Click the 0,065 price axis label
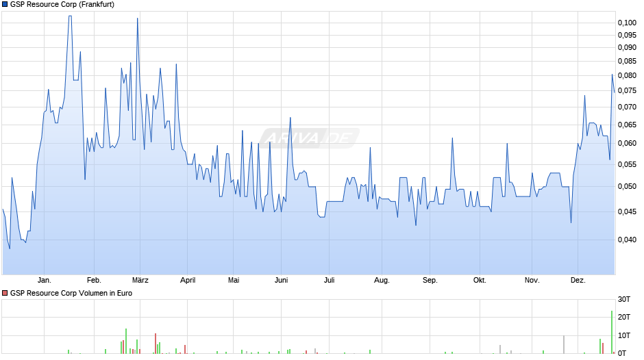 (x=627, y=125)
